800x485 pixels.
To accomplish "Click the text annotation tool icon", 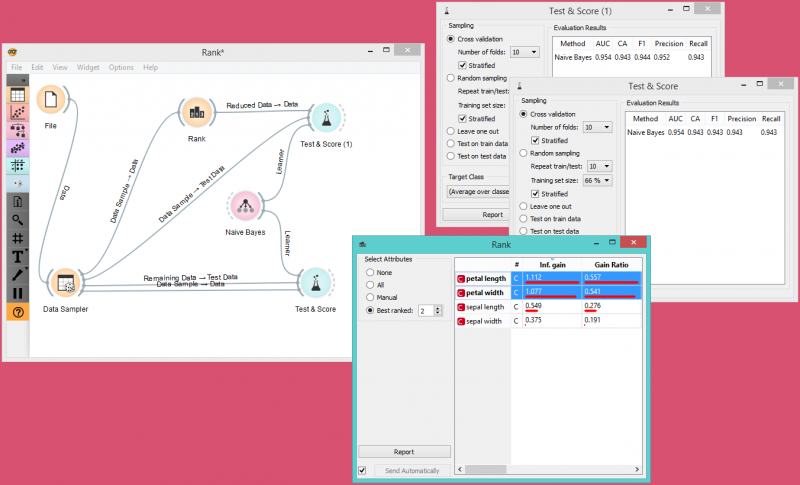I will [17, 257].
